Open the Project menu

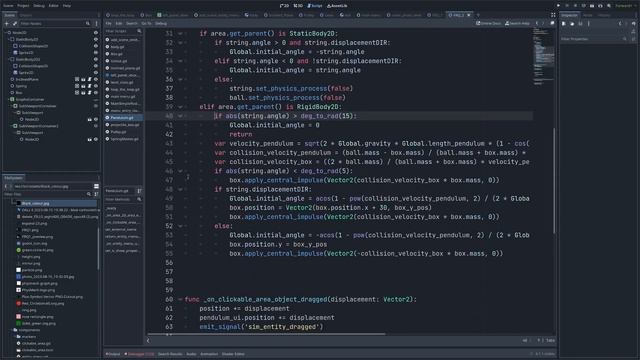pyautogui.click(x=23, y=6)
